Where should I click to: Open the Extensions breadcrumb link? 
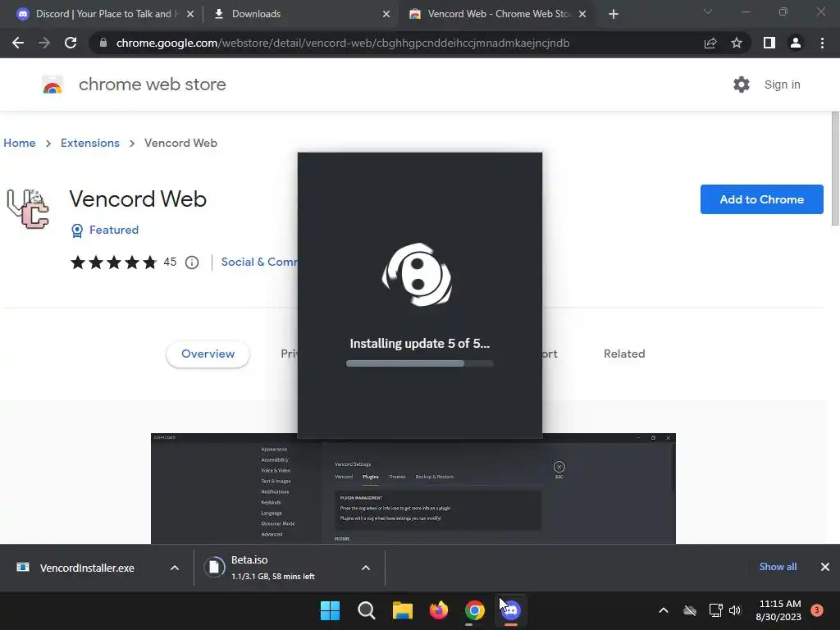(90, 143)
